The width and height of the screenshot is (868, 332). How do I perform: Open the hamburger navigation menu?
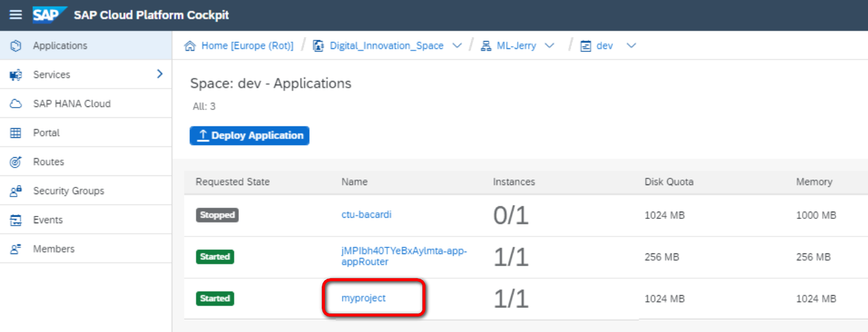(x=15, y=15)
